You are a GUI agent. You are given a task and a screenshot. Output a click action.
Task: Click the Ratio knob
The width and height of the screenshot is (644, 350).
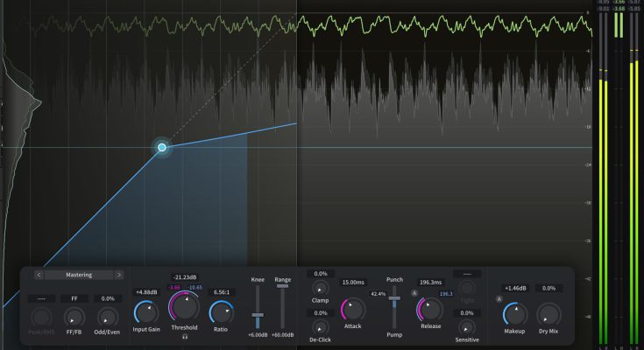tap(222, 311)
